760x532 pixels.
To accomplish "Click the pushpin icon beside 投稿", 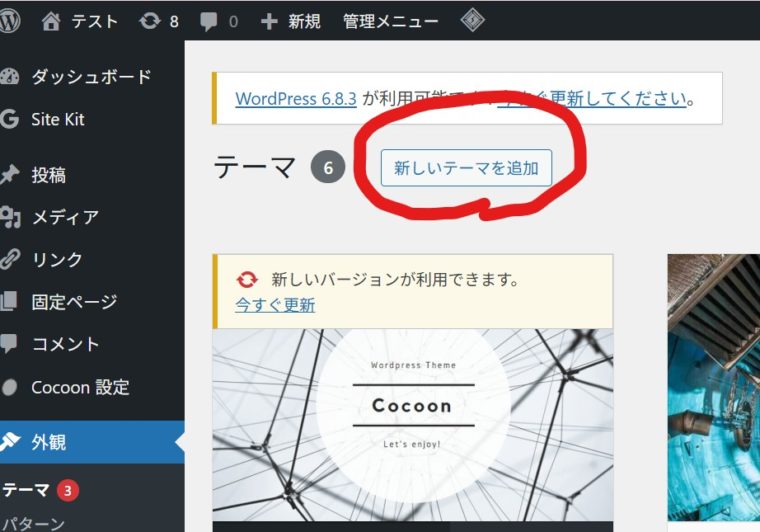I will click(10, 175).
